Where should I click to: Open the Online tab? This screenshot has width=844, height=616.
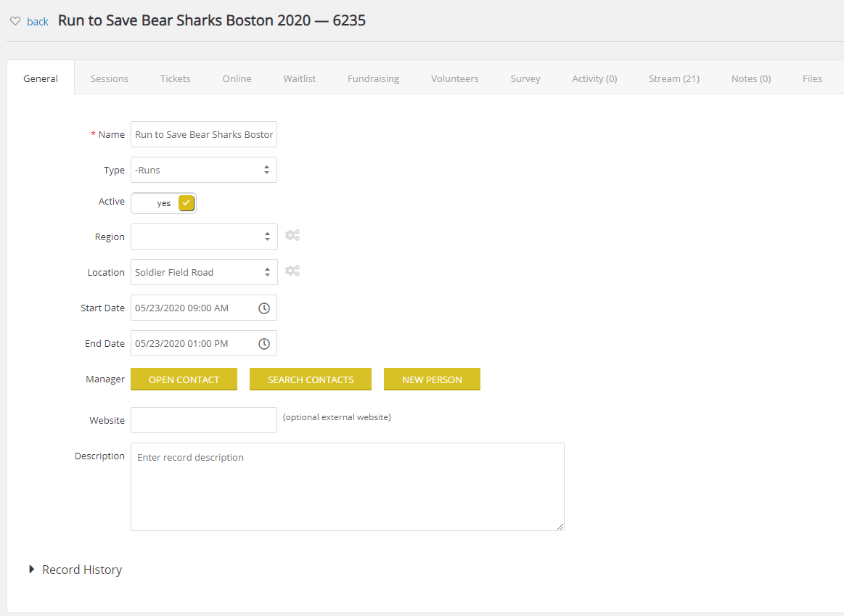coord(237,78)
